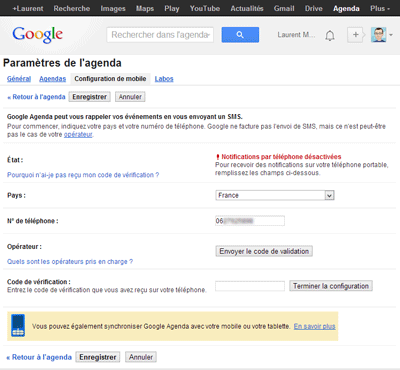Open +Laurent in top bar

tap(28, 8)
